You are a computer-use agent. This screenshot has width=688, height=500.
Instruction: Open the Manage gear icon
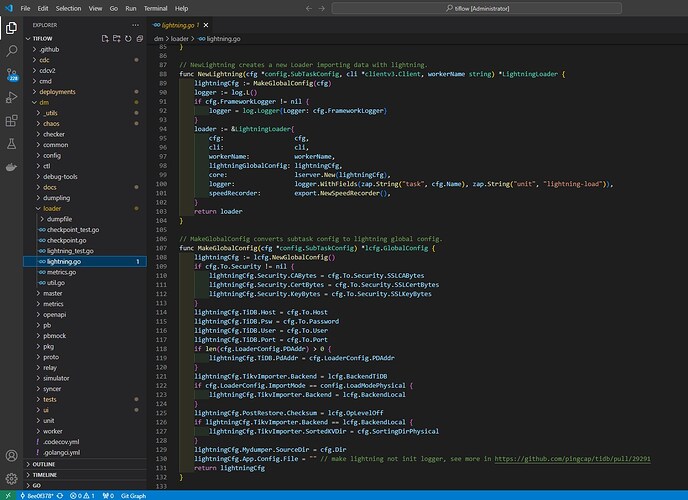click(x=11, y=479)
